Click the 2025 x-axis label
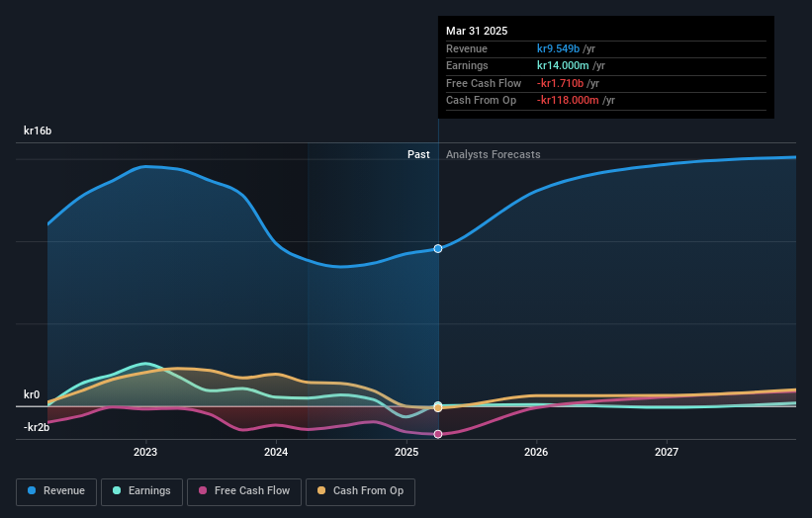The width and height of the screenshot is (812, 518). 406,453
